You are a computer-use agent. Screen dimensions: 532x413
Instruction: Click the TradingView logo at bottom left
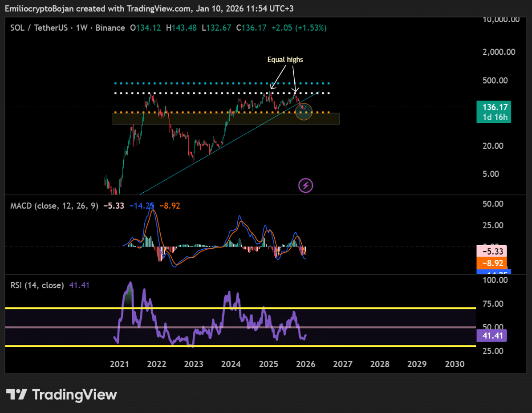tap(61, 395)
